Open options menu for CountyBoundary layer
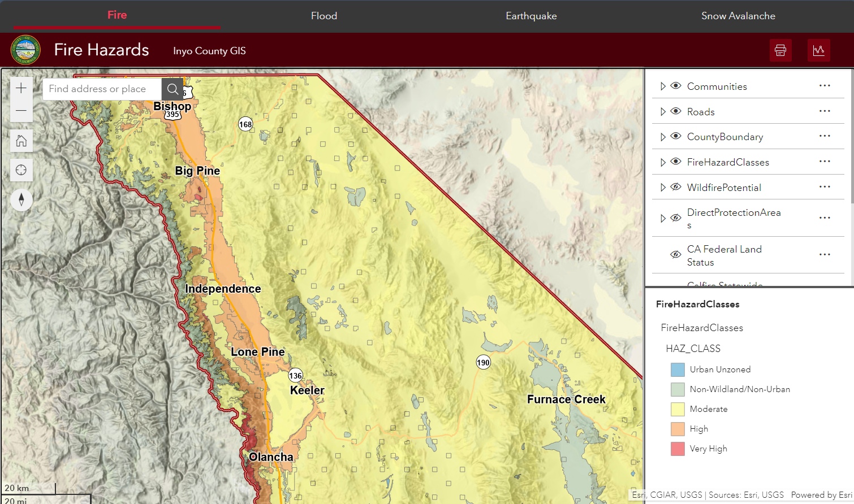This screenshot has width=854, height=504. 825,136
